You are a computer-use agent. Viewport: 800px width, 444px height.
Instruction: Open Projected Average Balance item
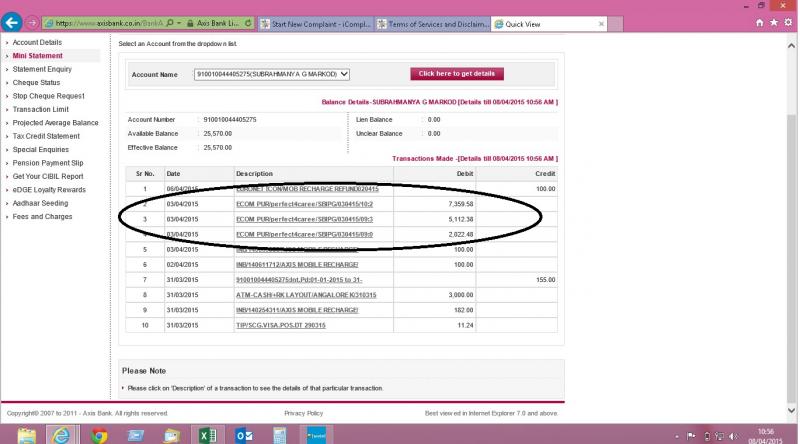coord(55,122)
